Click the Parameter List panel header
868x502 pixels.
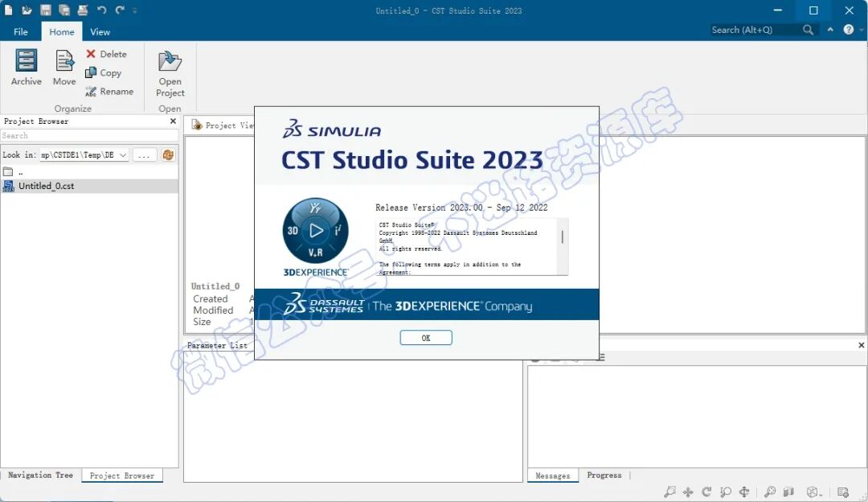[217, 345]
